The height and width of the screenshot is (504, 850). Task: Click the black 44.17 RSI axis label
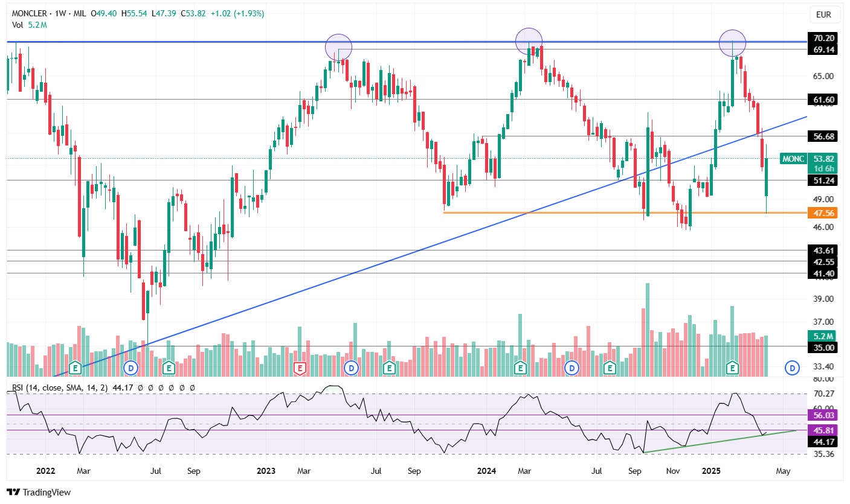[823, 442]
